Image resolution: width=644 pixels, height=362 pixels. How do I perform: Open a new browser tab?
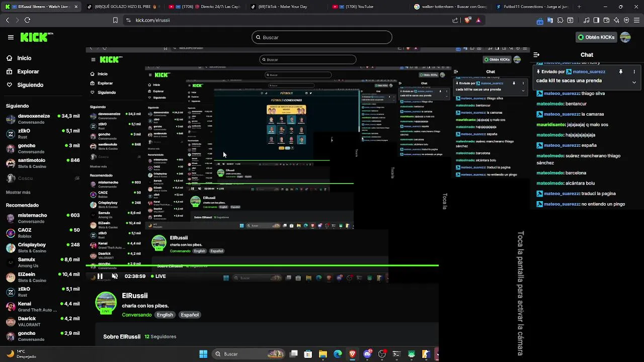pyautogui.click(x=579, y=7)
